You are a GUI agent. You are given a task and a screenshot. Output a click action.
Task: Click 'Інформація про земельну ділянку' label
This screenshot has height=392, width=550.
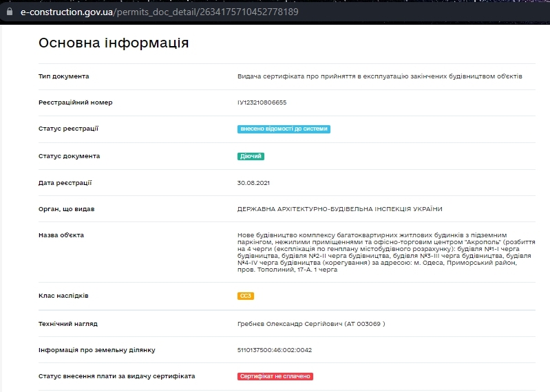[x=97, y=350]
